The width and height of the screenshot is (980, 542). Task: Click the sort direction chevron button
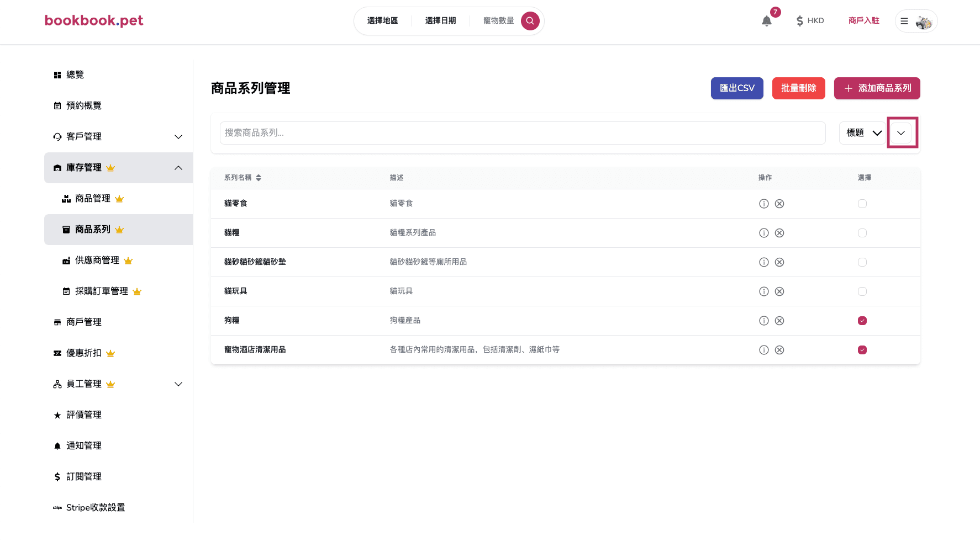point(901,133)
